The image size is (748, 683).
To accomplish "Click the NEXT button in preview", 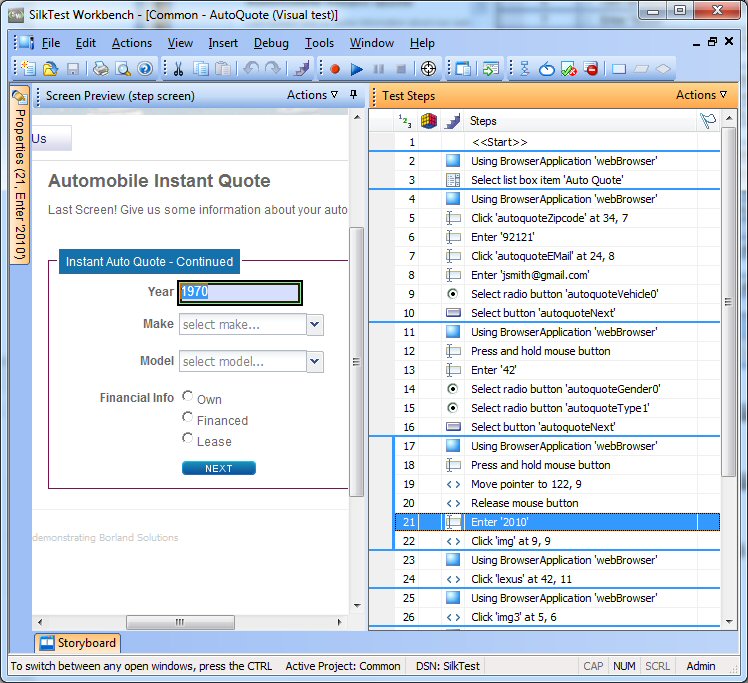I will tap(218, 468).
